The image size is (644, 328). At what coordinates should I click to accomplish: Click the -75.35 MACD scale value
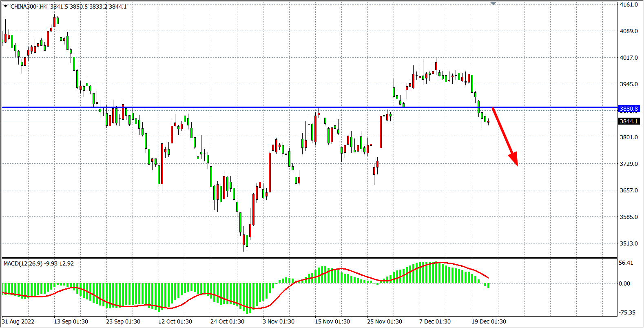627,312
